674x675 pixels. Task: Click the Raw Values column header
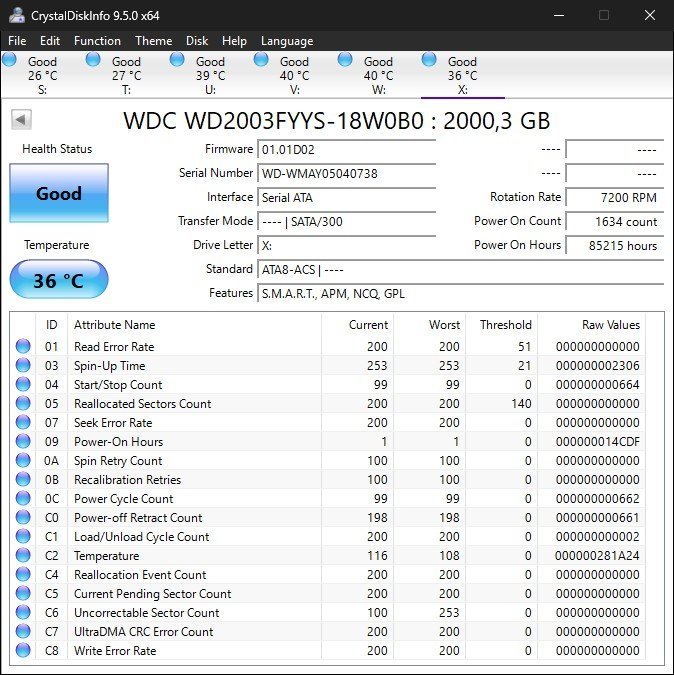(610, 325)
